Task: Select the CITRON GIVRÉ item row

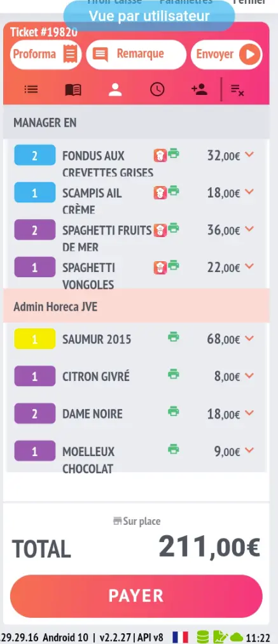Action: coord(136,376)
